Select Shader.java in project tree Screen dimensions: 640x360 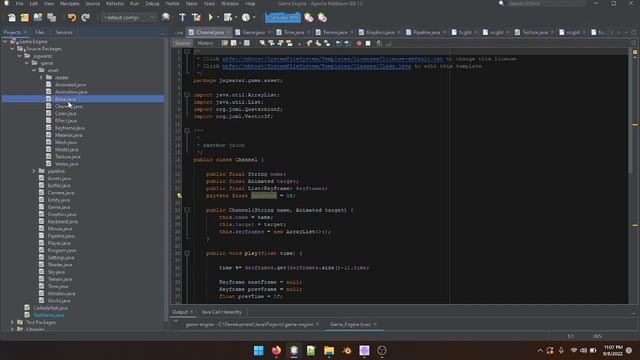point(60,265)
